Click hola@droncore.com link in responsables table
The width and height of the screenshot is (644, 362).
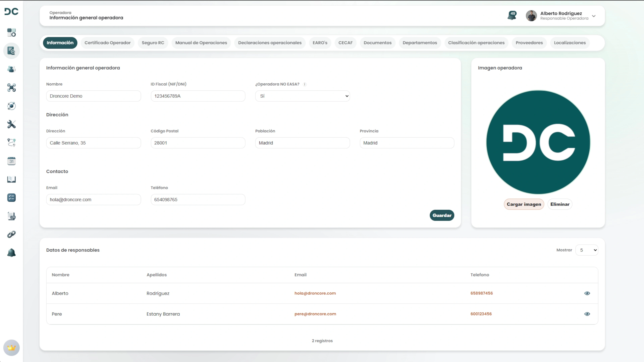315,293
